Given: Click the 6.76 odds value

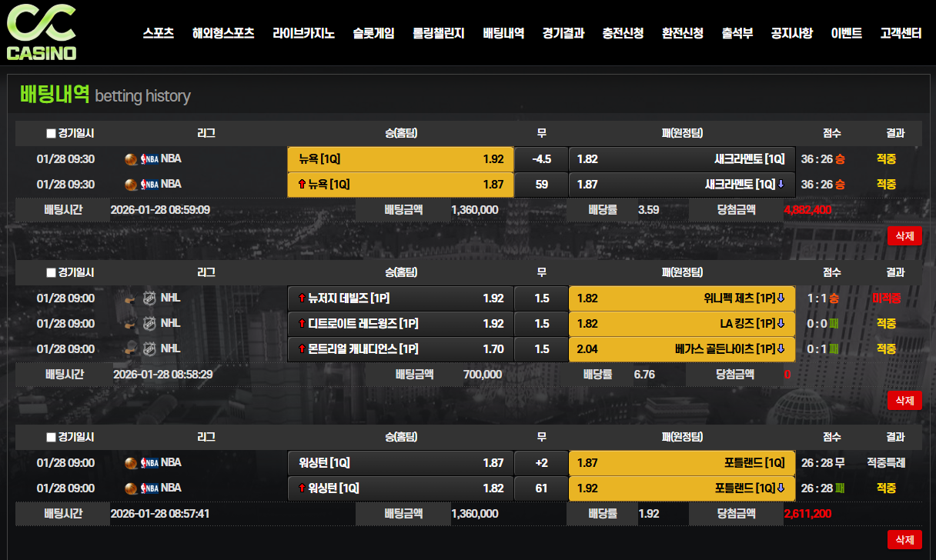Looking at the screenshot, I should [644, 375].
